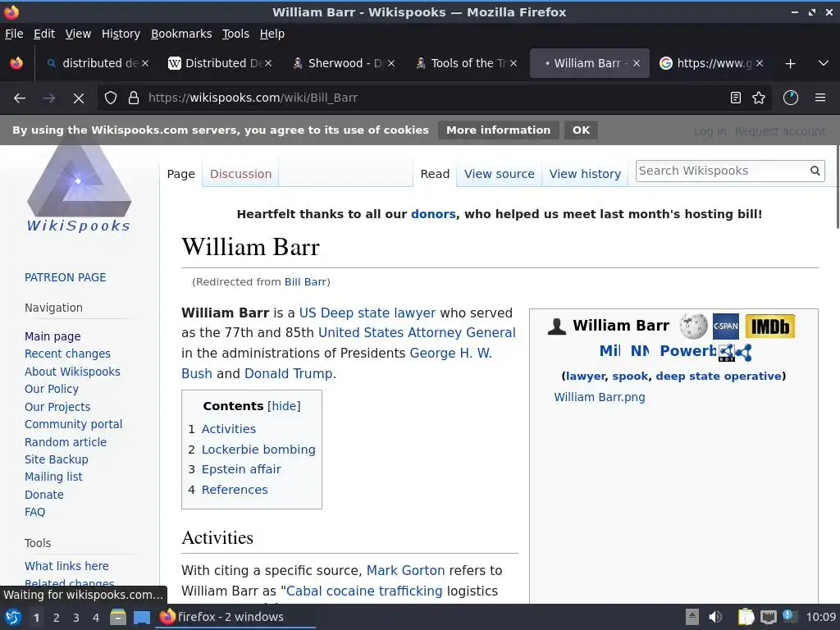Accept cookies with the OK button
Image resolution: width=840 pixels, height=630 pixels.
(x=581, y=130)
